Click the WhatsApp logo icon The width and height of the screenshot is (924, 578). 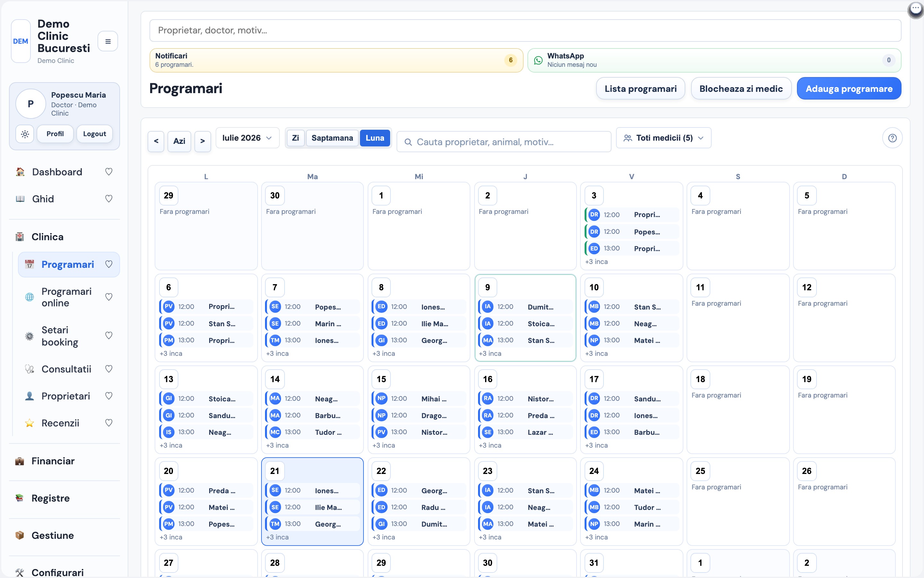coord(538,60)
